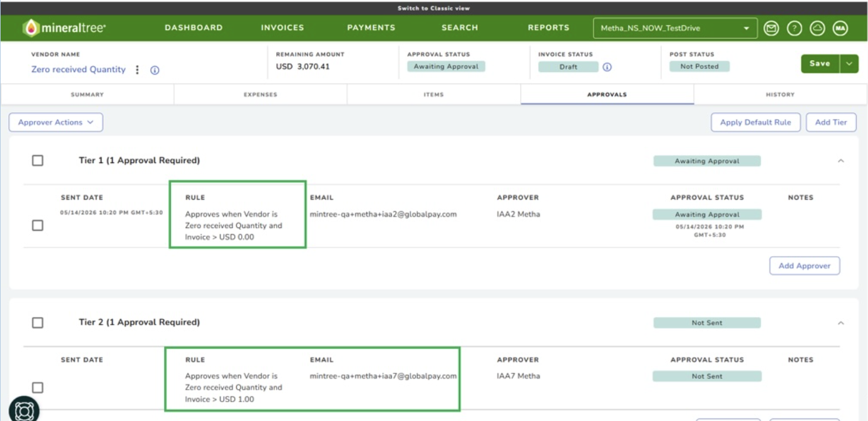Image resolution: width=868 pixels, height=421 pixels.
Task: Open the Metha_NS_NOW_TestDrive company selector
Action: [675, 28]
